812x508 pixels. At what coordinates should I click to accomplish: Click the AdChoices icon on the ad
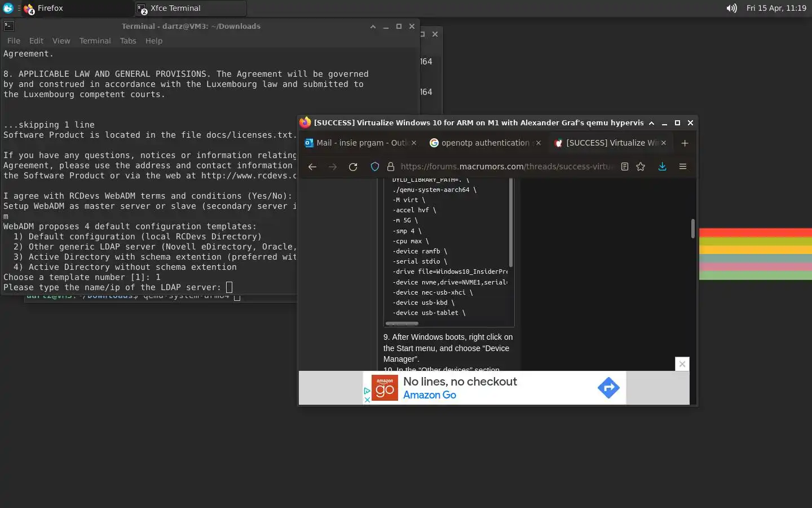click(367, 391)
